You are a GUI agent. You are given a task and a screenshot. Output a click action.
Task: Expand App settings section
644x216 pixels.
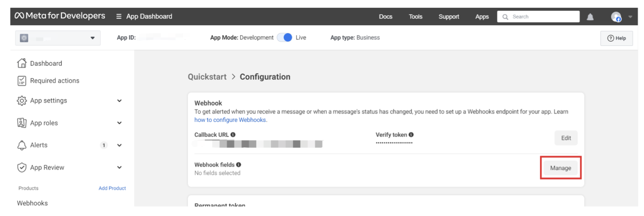119,100
